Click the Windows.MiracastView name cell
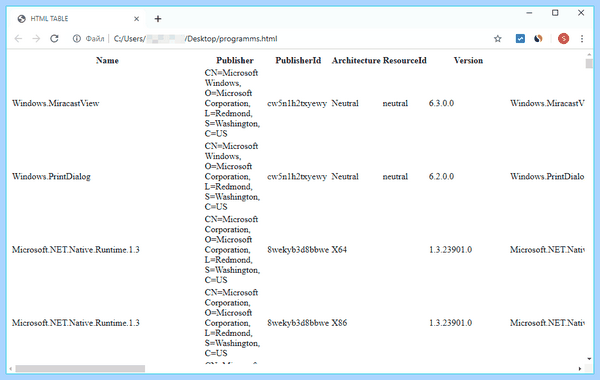The width and height of the screenshot is (600, 380). point(55,103)
